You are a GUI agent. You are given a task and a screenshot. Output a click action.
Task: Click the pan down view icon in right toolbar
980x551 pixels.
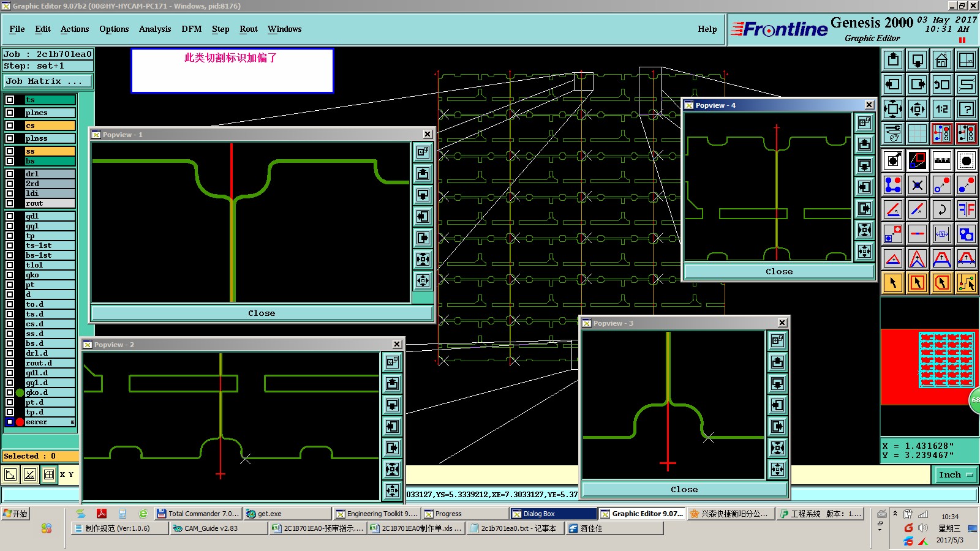click(x=918, y=60)
